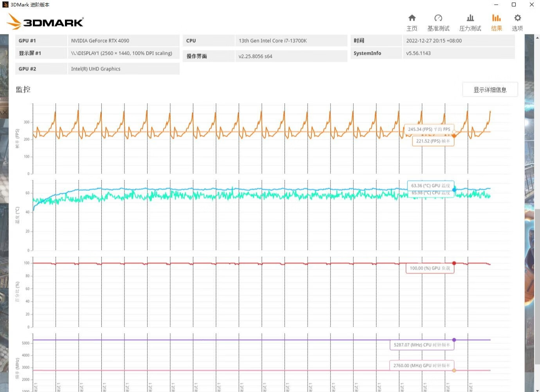Click the 2760.00 (MHz) GPU clock tooltip
Viewport: 540px width, 392px height.
coord(422,365)
